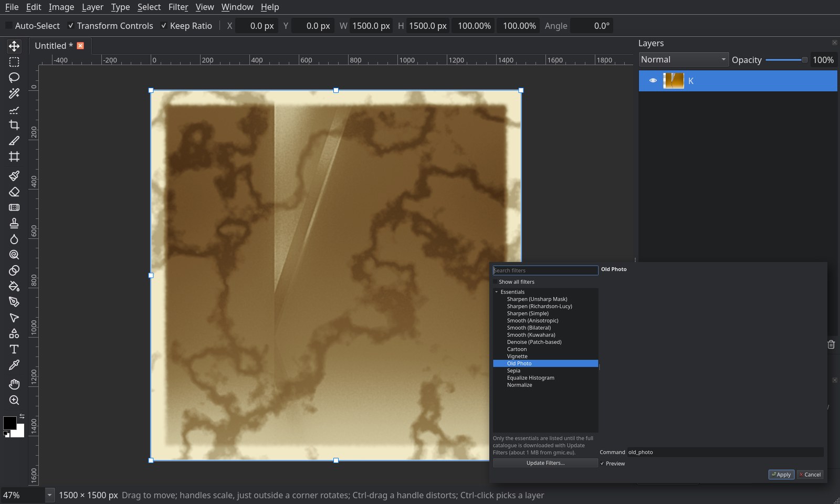The image size is (840, 504).
Task: Click the Apply button
Action: coord(781,475)
